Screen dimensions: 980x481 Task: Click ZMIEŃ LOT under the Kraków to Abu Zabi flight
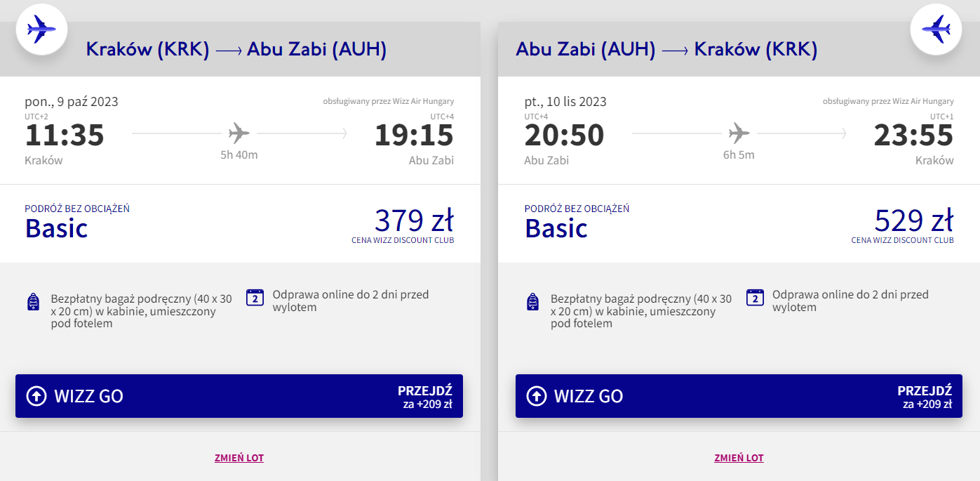click(239, 458)
